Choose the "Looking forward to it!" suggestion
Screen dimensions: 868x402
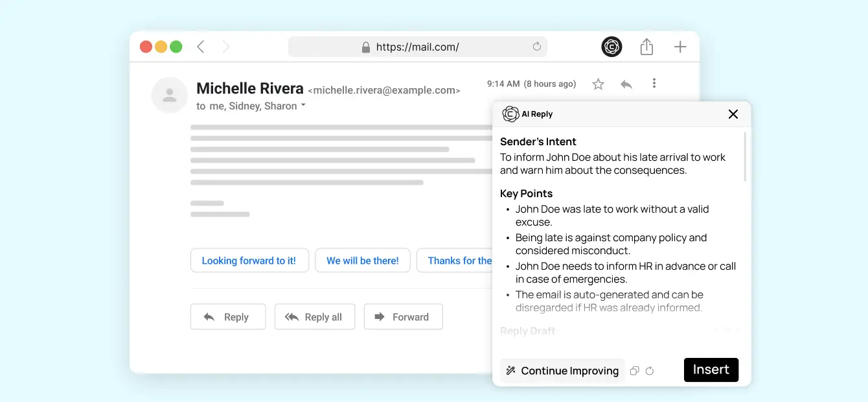pos(249,261)
